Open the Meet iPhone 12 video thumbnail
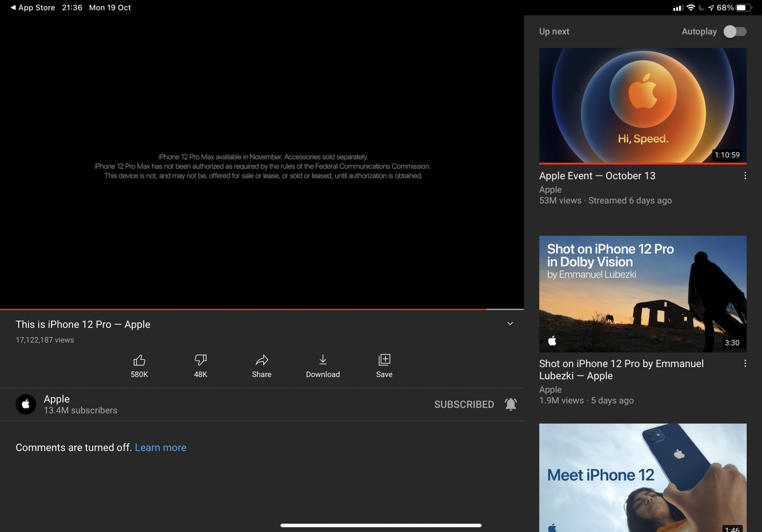Screen dimensions: 762x532 (x=643, y=478)
